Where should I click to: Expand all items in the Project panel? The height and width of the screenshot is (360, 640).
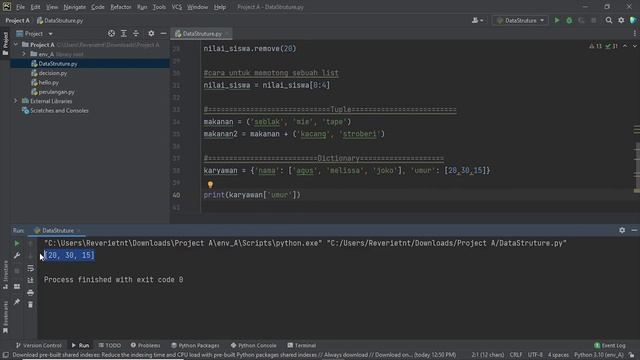[124, 33]
